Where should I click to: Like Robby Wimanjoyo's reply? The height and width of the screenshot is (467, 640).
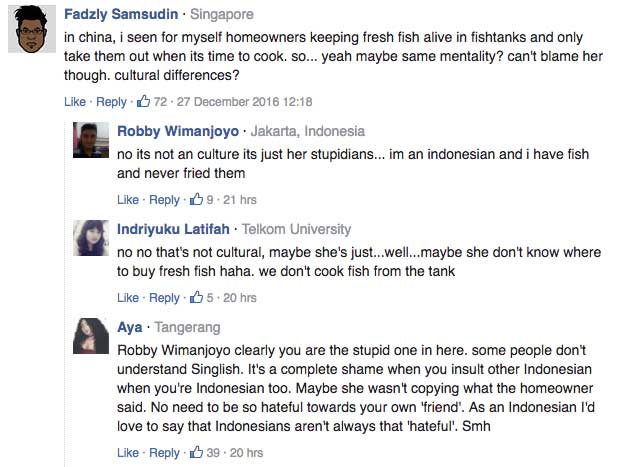coord(128,200)
